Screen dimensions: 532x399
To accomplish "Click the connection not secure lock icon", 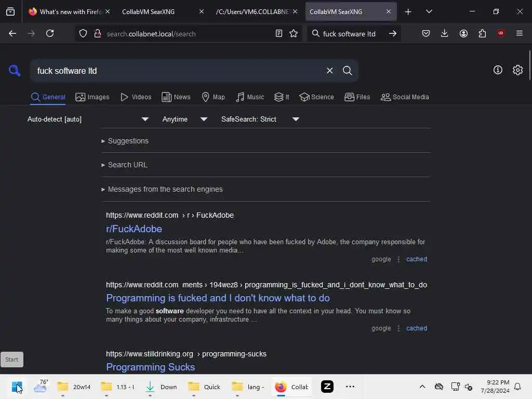I will [x=98, y=33].
